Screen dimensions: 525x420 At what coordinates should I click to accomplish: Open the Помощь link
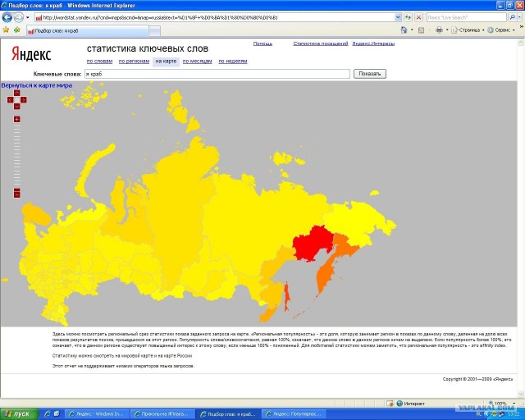262,43
